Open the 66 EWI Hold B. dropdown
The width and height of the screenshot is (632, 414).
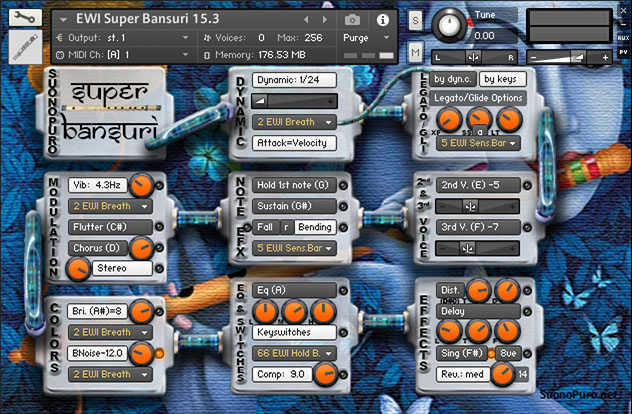tap(294, 354)
